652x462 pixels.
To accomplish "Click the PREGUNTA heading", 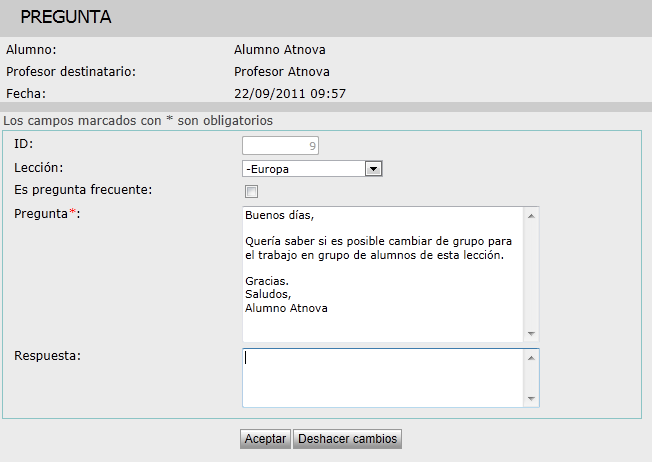I will (x=66, y=17).
